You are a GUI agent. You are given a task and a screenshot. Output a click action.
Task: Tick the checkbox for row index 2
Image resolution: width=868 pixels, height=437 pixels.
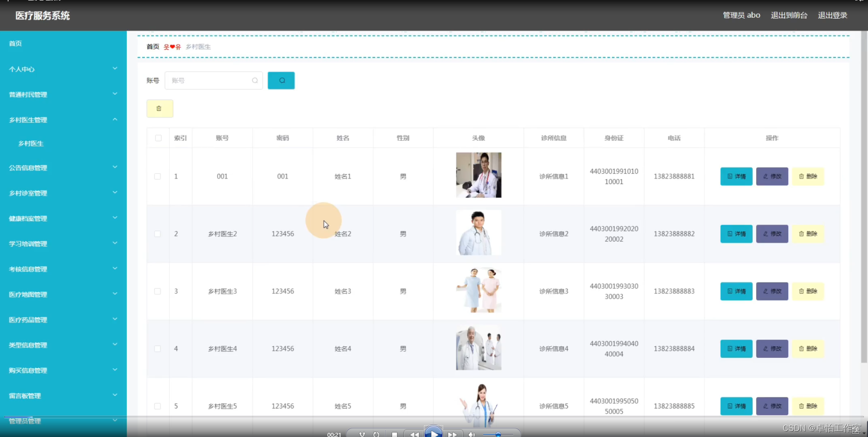point(157,234)
